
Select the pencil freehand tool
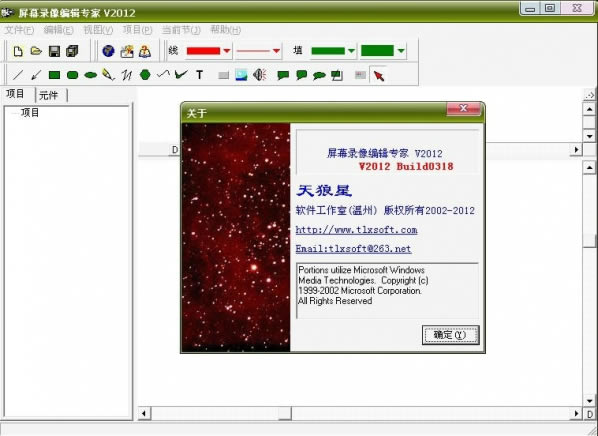pos(108,75)
